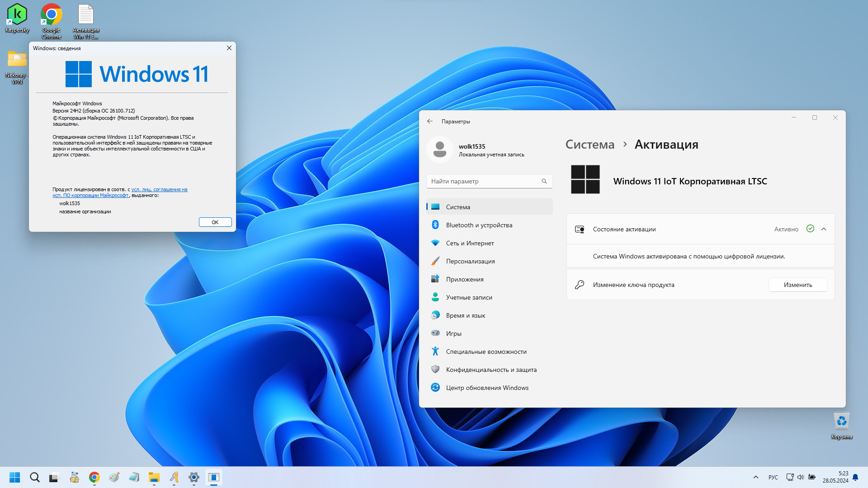Image resolution: width=868 pixels, height=488 pixels.
Task: Open Nekoray VPN desktop folder
Action: [x=17, y=67]
